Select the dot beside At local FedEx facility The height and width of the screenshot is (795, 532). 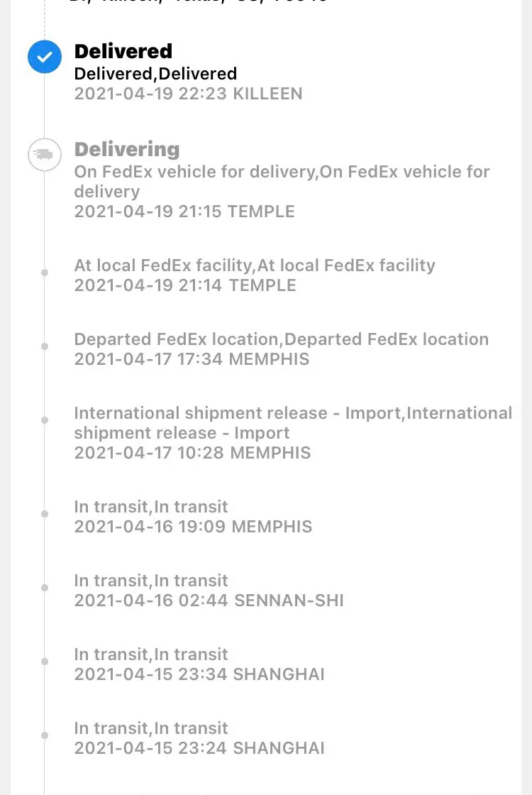point(45,273)
